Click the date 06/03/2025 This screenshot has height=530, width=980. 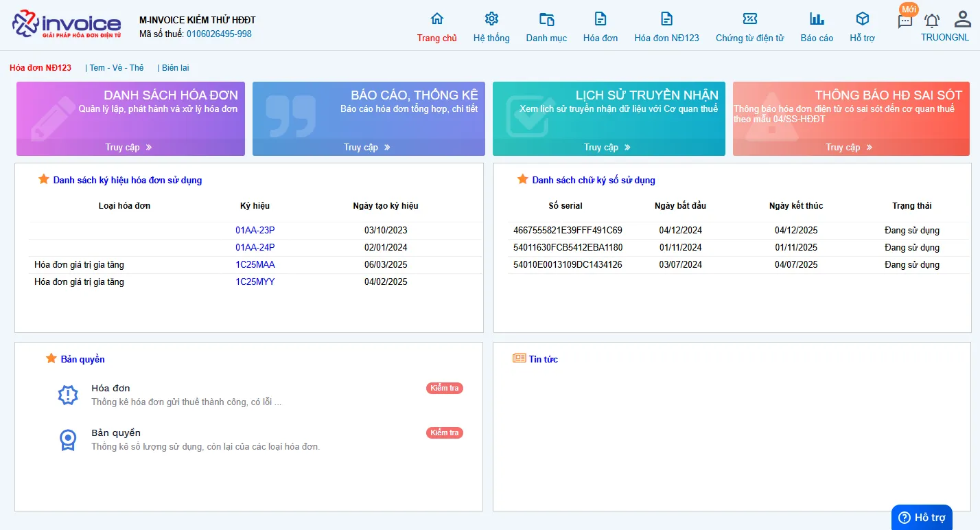[386, 265]
